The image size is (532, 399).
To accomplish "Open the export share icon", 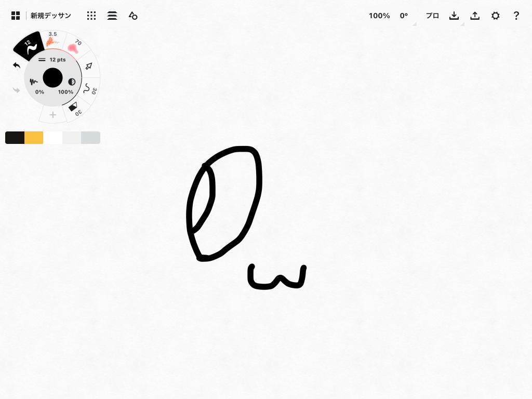I will click(475, 16).
